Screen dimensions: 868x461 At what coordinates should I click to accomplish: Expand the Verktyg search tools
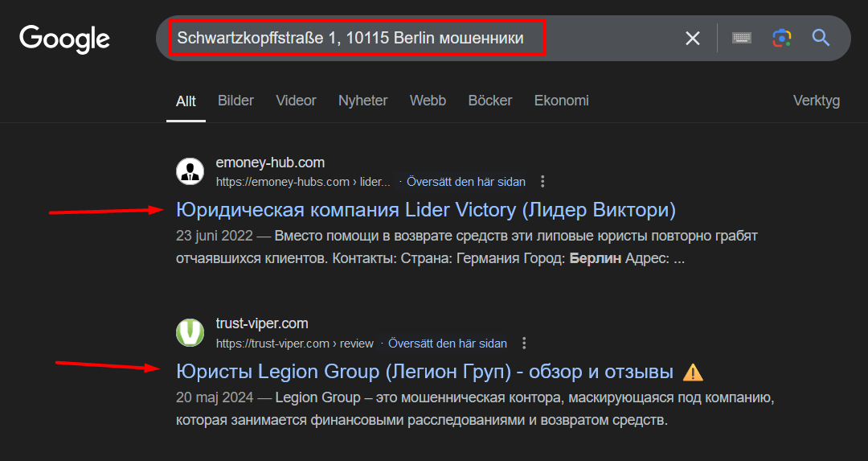(816, 101)
